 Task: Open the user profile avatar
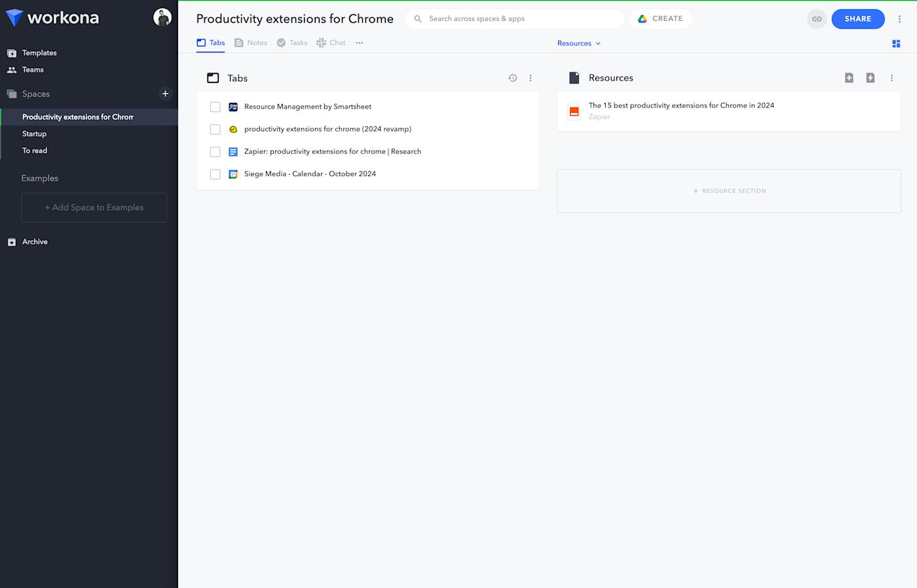pyautogui.click(x=162, y=17)
